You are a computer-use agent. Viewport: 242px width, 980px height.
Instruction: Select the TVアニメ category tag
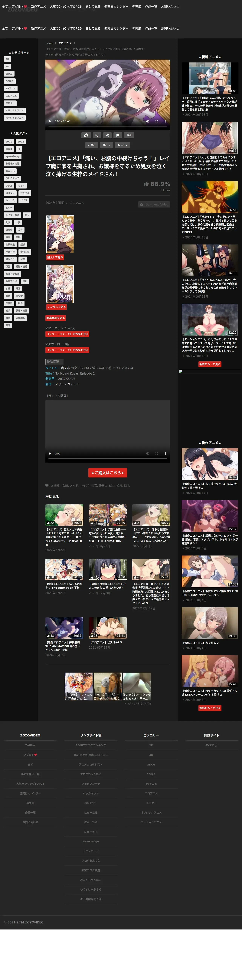pyautogui.click(x=11, y=88)
